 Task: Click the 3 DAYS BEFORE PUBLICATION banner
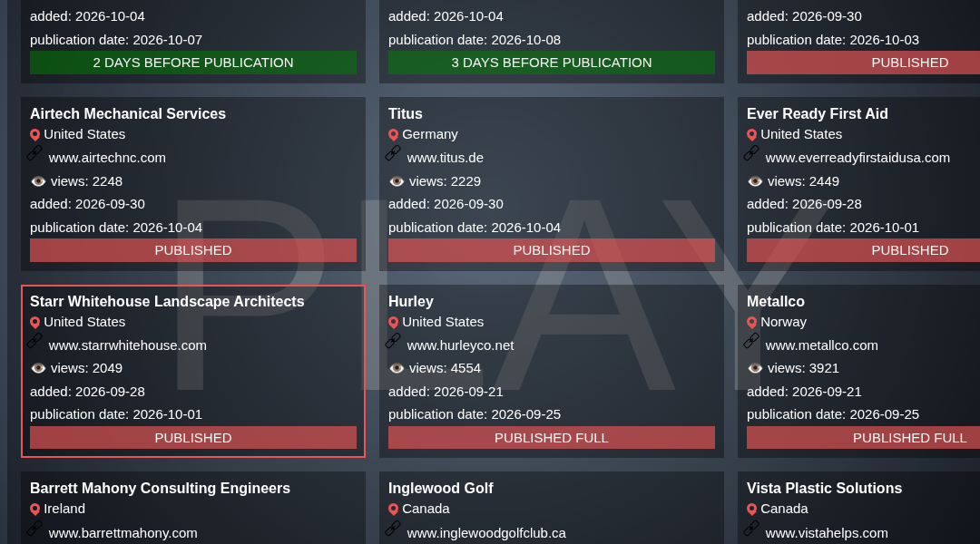pos(552,63)
